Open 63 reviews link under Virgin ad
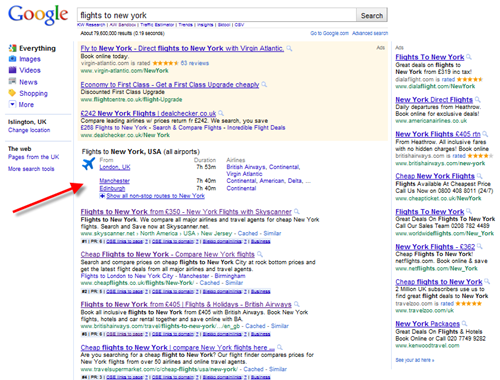 pos(195,63)
